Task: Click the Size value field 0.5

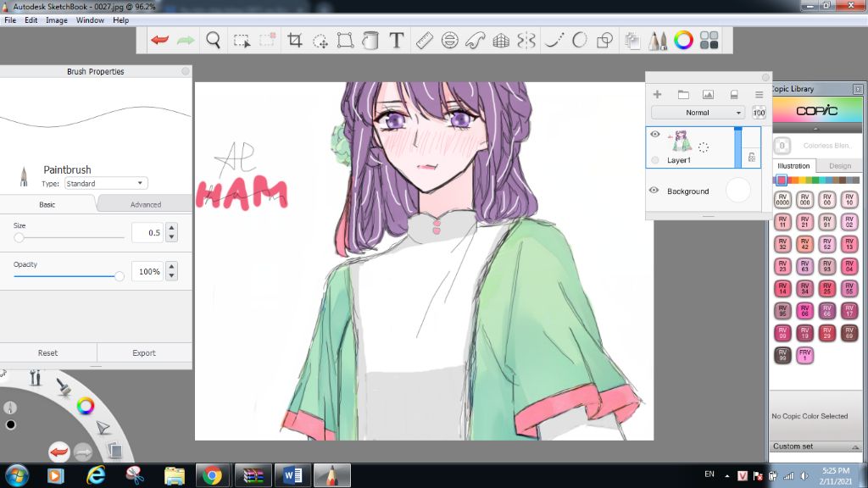Action: pyautogui.click(x=147, y=232)
